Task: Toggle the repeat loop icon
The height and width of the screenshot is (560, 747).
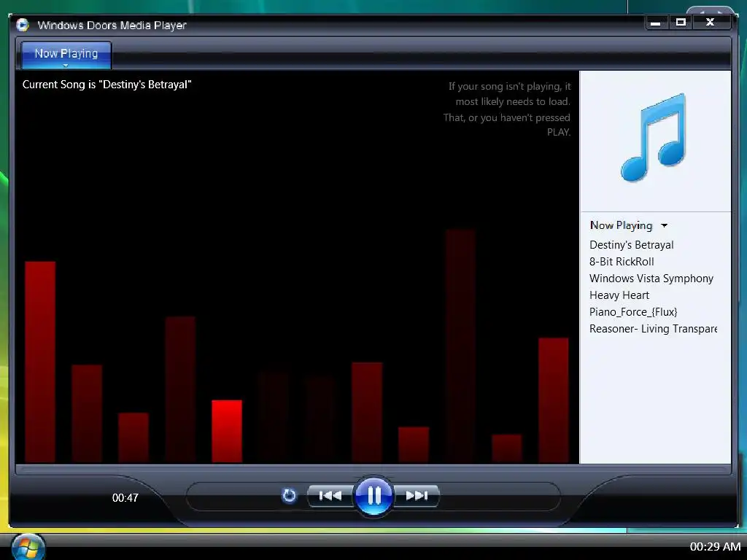Action: pyautogui.click(x=289, y=496)
